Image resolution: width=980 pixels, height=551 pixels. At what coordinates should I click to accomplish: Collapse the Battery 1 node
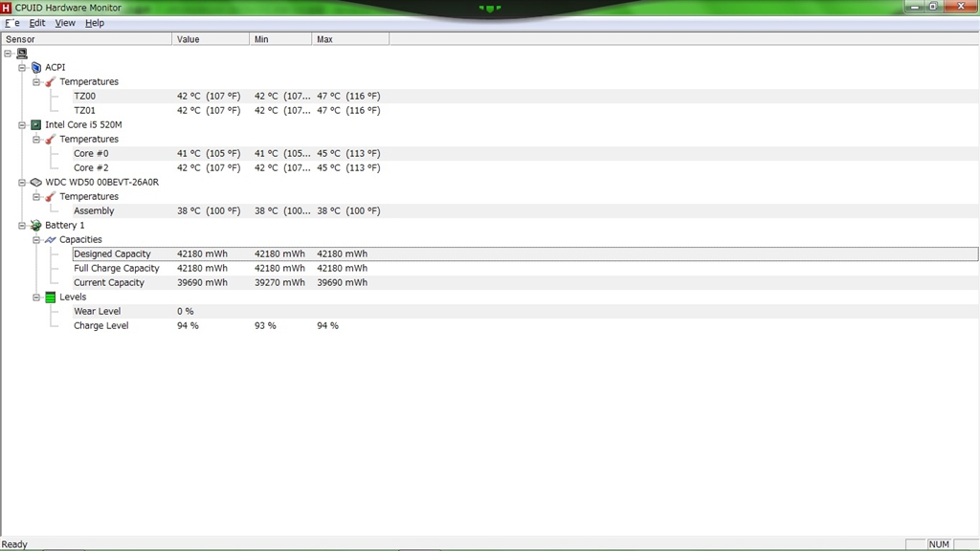22,226
